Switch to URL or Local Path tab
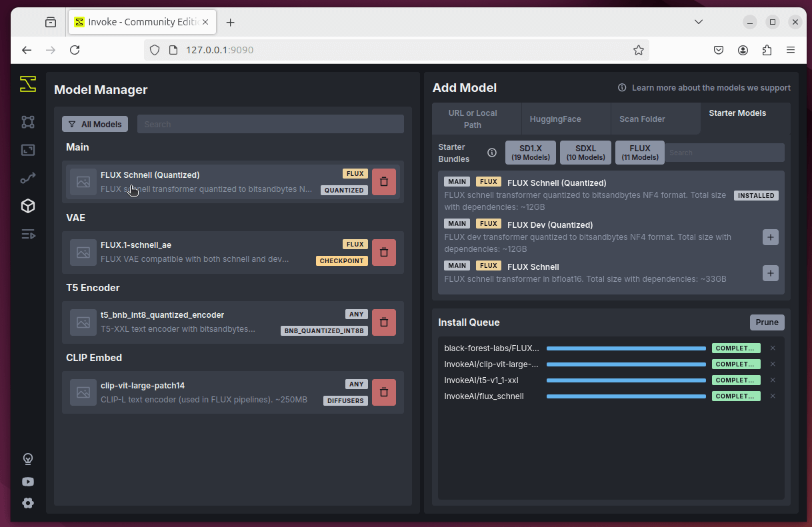Viewport: 812px width, 527px height. click(476, 119)
